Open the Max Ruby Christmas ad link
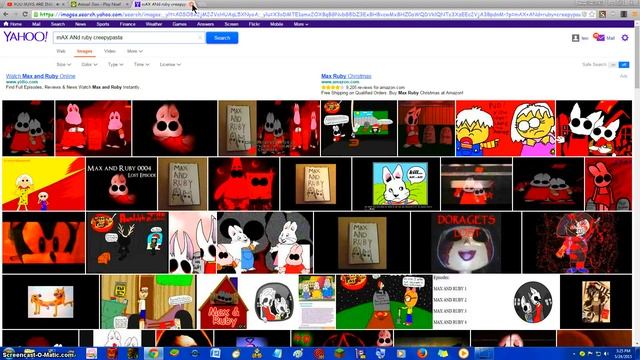This screenshot has width=640, height=360. pyautogui.click(x=346, y=76)
